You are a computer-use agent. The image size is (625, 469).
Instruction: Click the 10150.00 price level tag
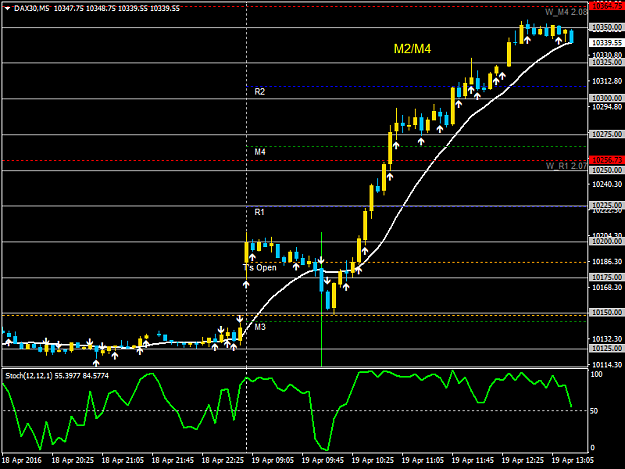[x=607, y=312]
